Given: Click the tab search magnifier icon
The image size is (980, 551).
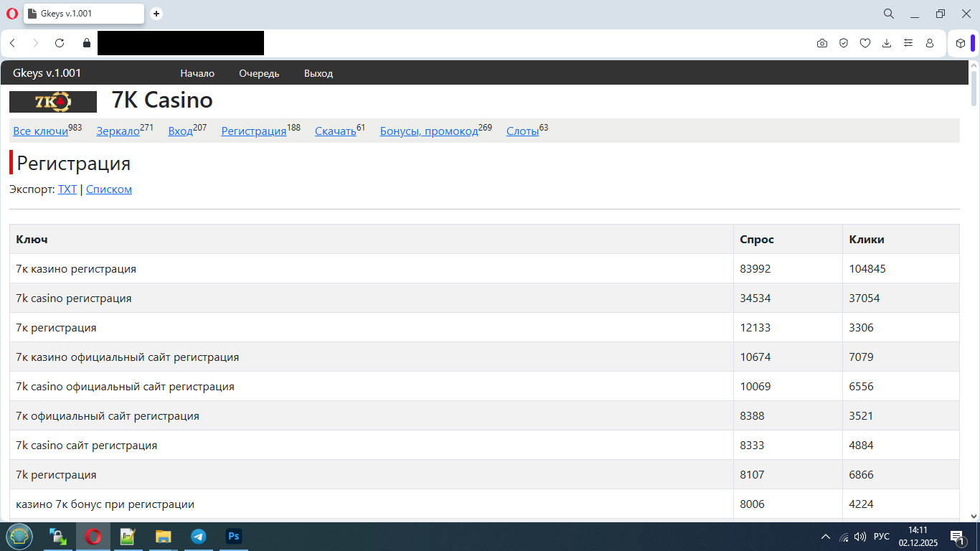Looking at the screenshot, I should (889, 14).
